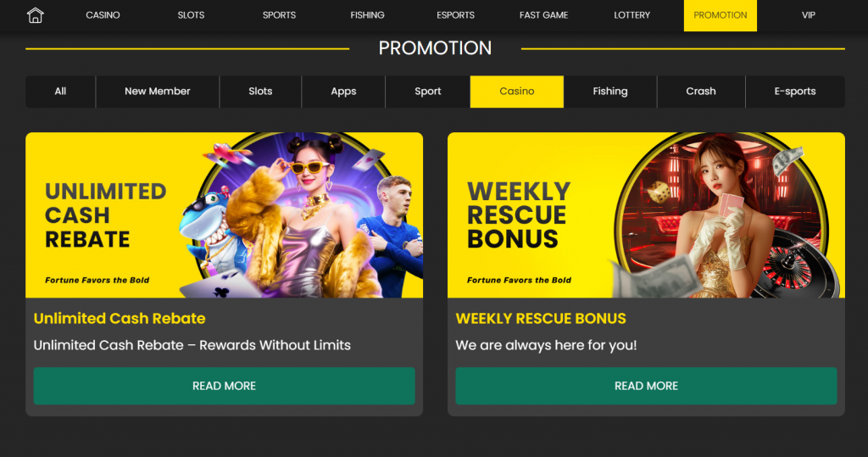Filter promotions by New Member
The width and height of the screenshot is (868, 457).
point(157,92)
